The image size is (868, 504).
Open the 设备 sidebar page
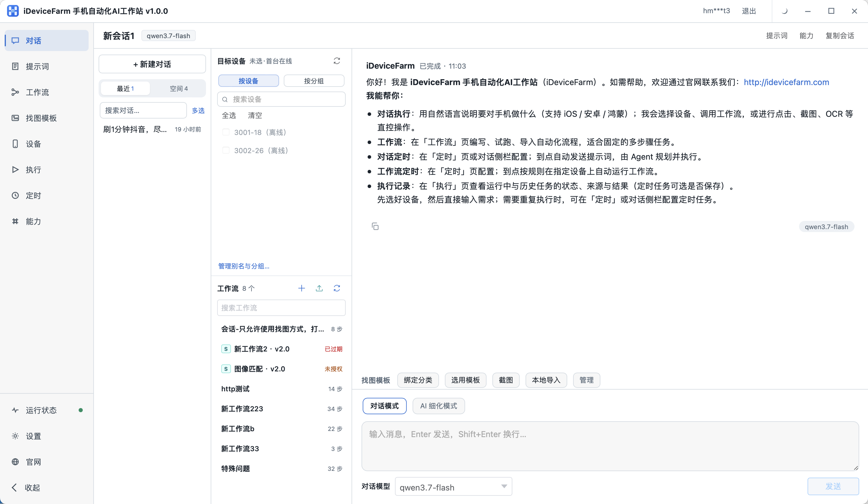[x=46, y=144]
